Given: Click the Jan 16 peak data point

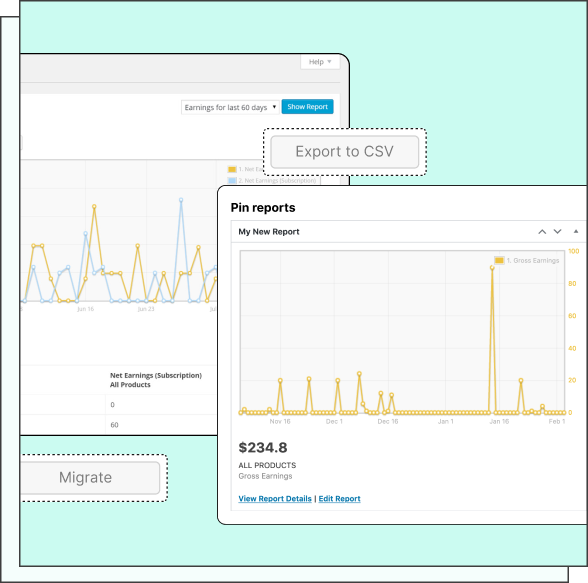Looking at the screenshot, I should (x=492, y=268).
